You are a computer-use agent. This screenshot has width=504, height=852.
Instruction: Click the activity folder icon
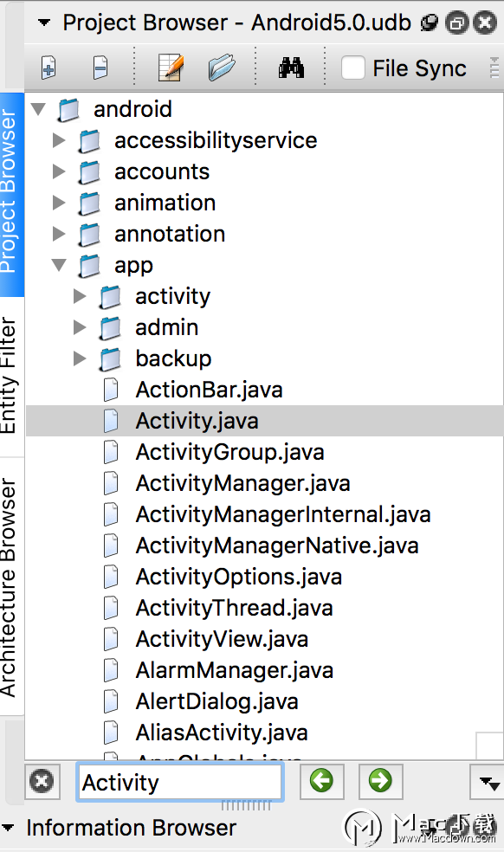coord(111,296)
